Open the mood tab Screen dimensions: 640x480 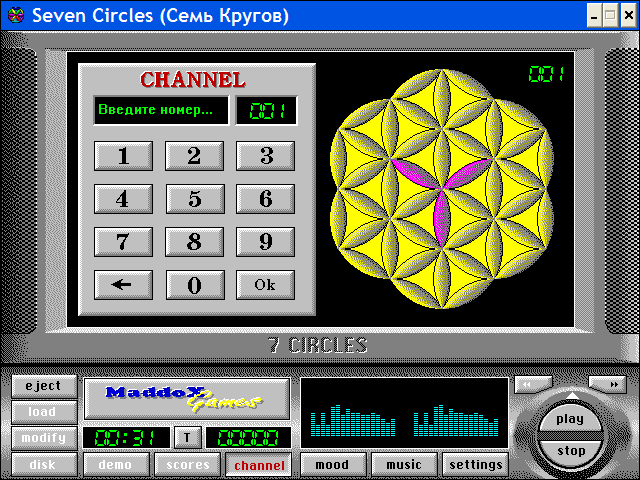click(x=333, y=464)
